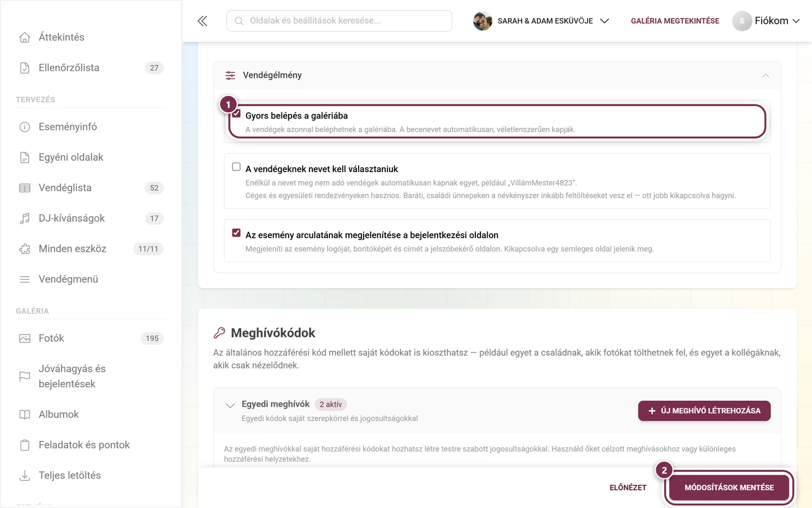Uncheck Gyors belépés a galériába

click(x=237, y=114)
